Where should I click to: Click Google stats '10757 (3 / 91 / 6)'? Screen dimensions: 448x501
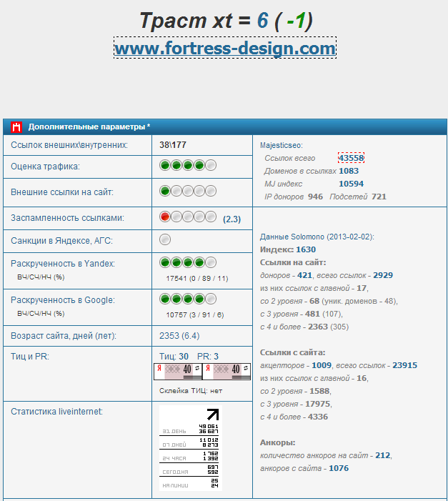[x=195, y=314]
